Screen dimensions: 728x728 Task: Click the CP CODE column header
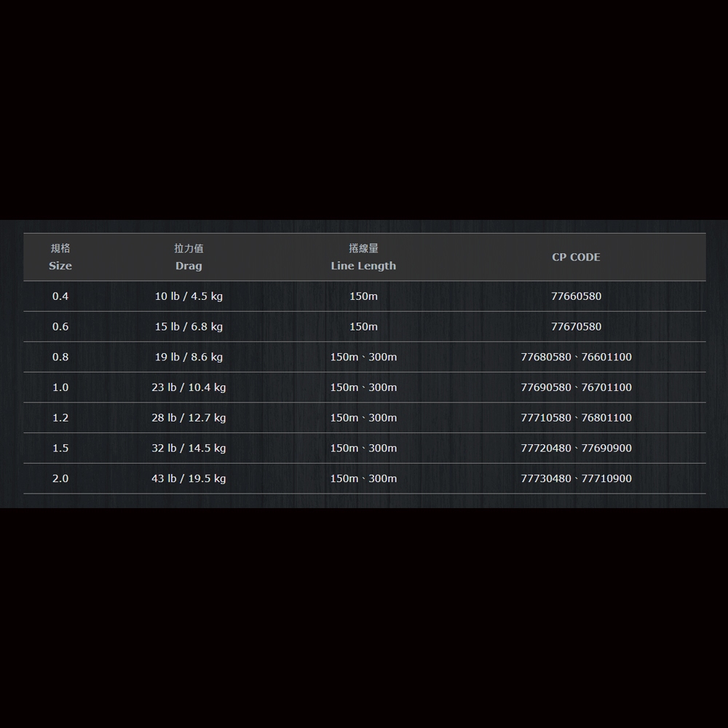[576, 257]
